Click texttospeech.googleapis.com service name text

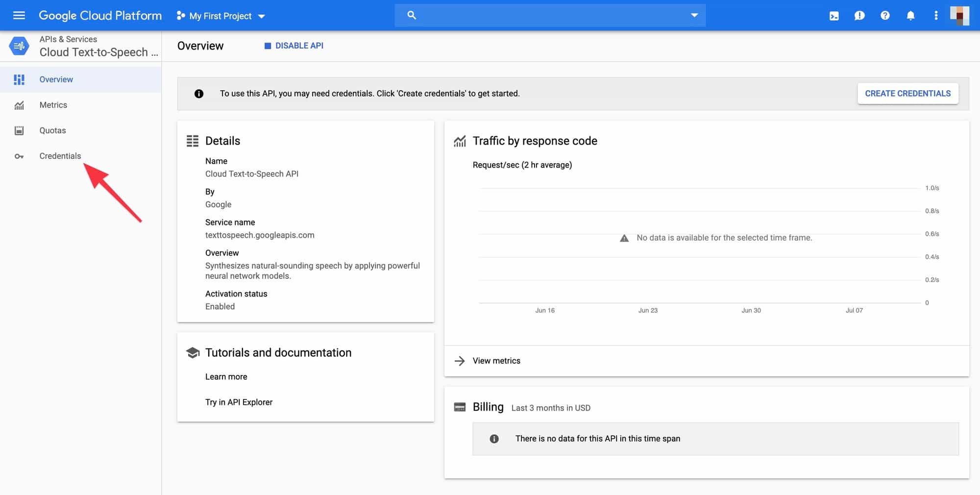(x=260, y=235)
